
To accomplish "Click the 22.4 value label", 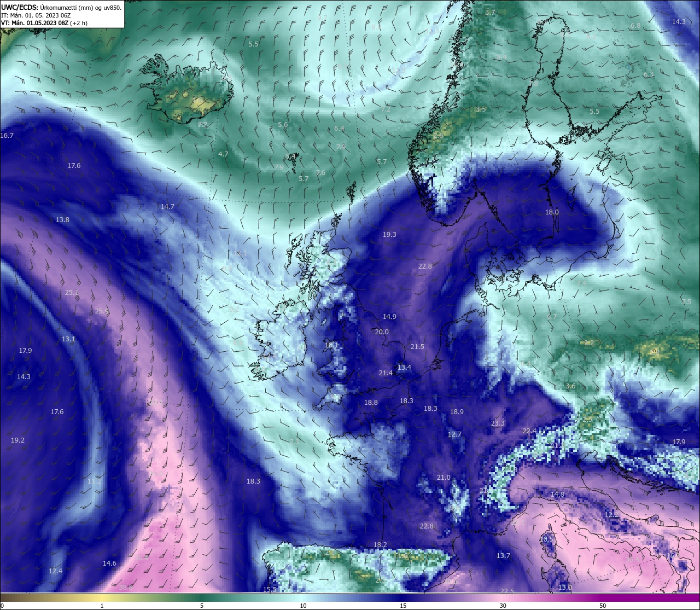I will [529, 431].
